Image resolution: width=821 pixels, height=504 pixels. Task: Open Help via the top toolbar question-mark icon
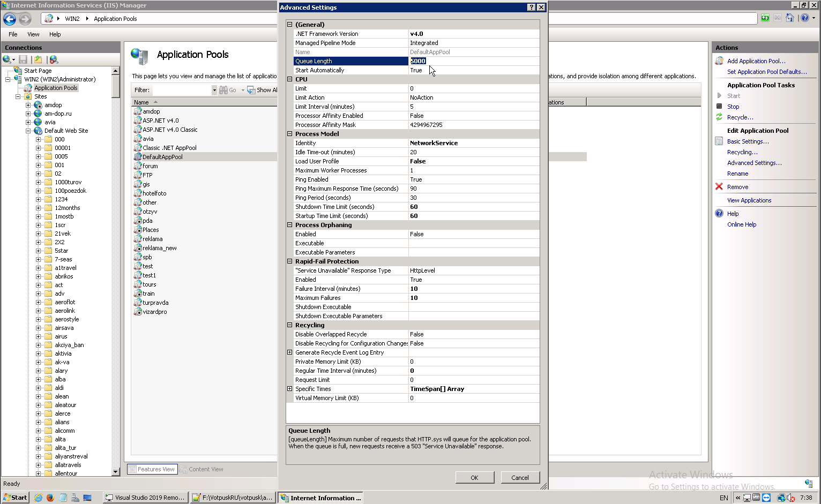point(805,18)
